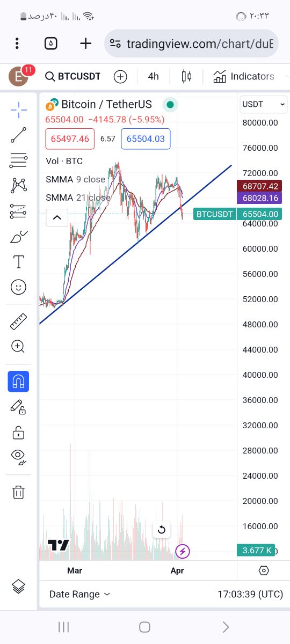The width and height of the screenshot is (290, 644).
Task: Activate the zoom in tool
Action: (18, 347)
